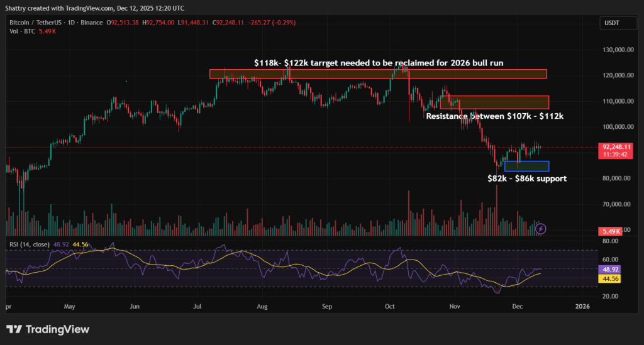Click the Binance exchange label
644x345 pixels.
pos(92,23)
